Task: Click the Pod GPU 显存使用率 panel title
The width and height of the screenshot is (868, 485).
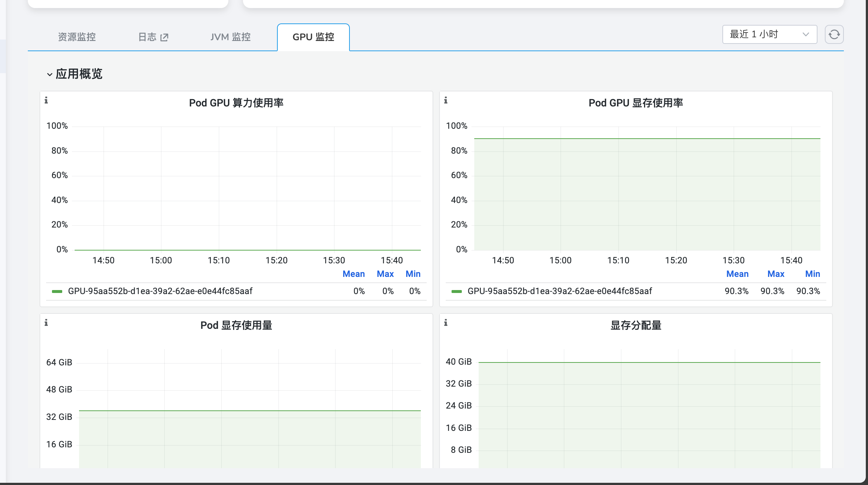Action: click(x=636, y=103)
